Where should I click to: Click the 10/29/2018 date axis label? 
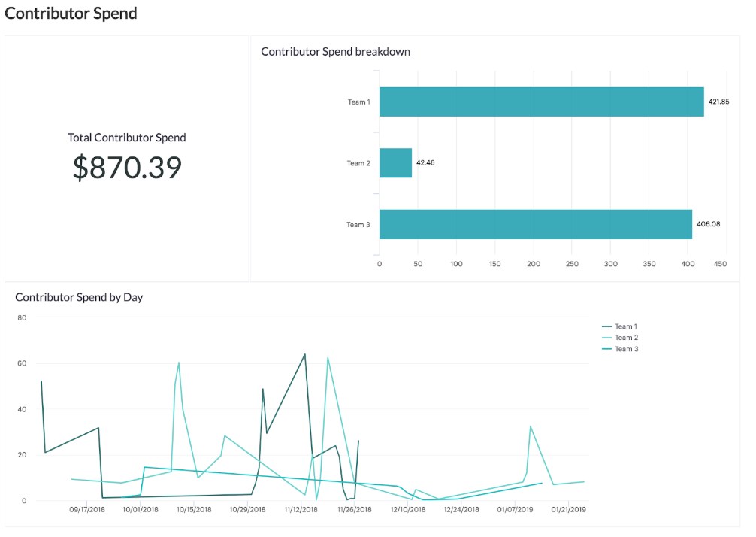[x=247, y=509]
